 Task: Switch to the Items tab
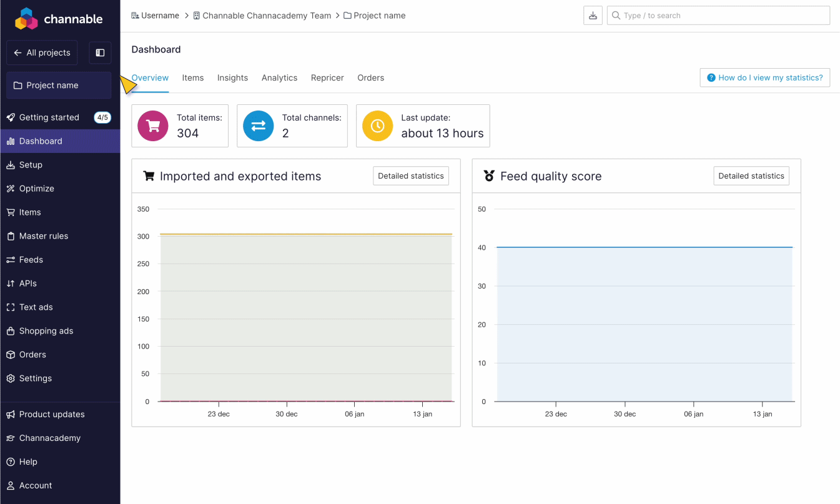193,78
